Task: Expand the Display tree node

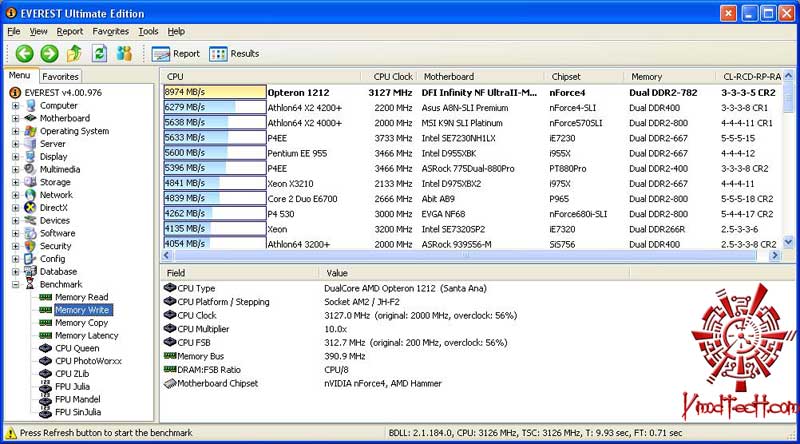Action: click(15, 157)
